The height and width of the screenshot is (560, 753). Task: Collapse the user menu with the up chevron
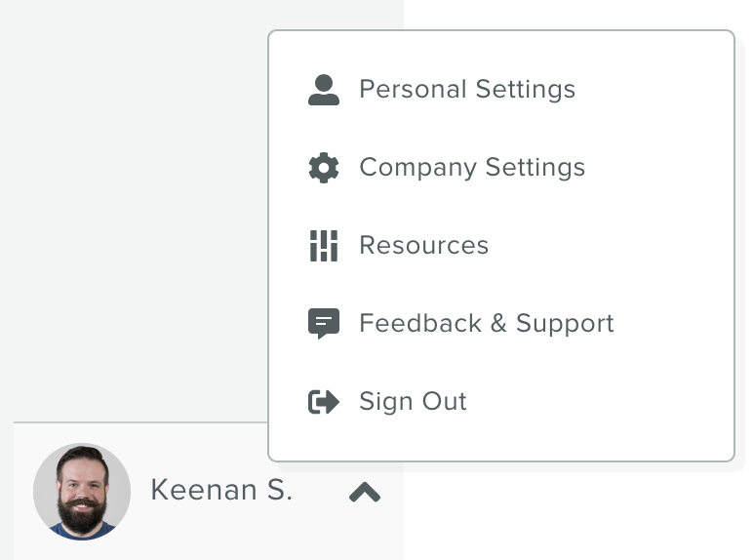coord(365,492)
